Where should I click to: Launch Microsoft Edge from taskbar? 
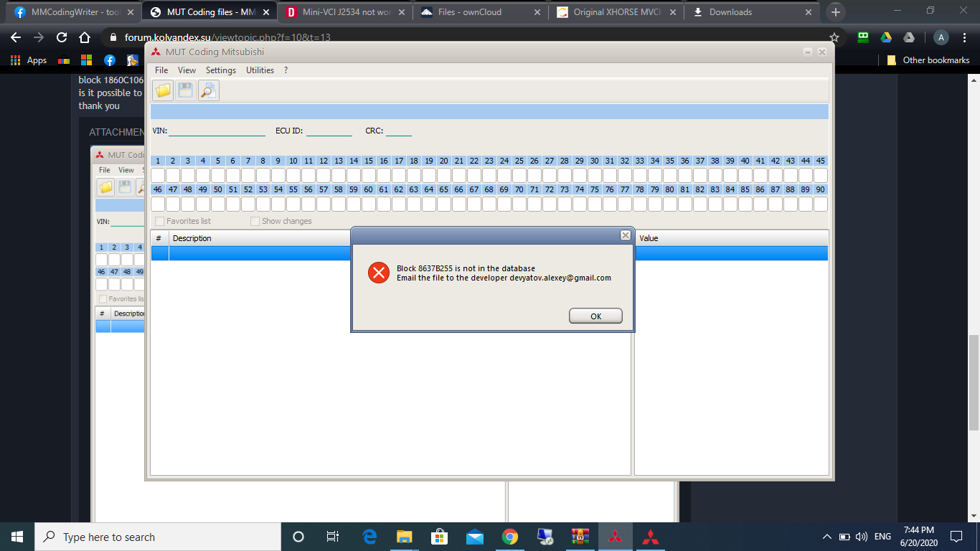tap(370, 537)
